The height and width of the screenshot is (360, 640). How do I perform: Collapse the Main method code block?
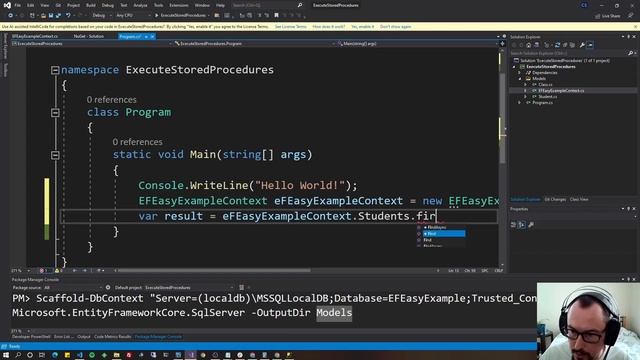pyautogui.click(x=55, y=155)
